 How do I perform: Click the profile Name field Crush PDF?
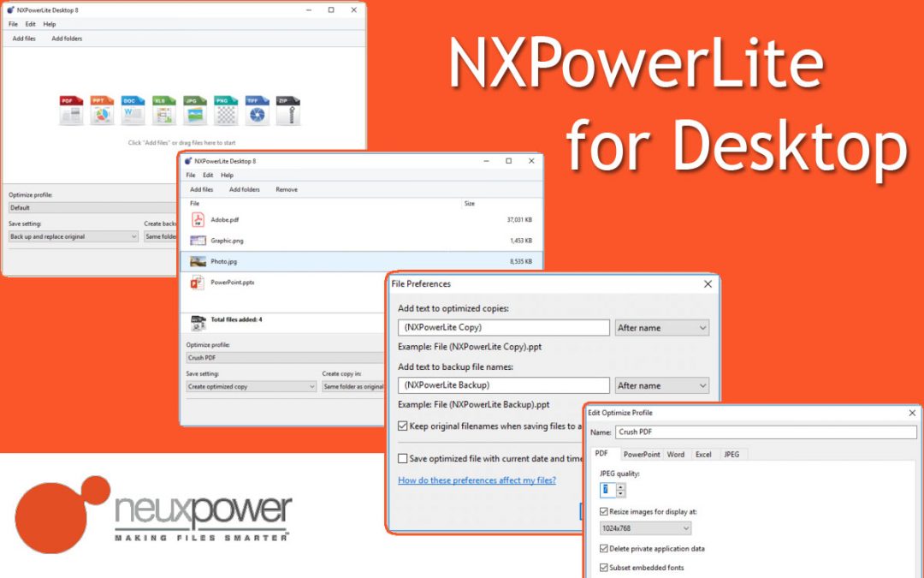(766, 432)
